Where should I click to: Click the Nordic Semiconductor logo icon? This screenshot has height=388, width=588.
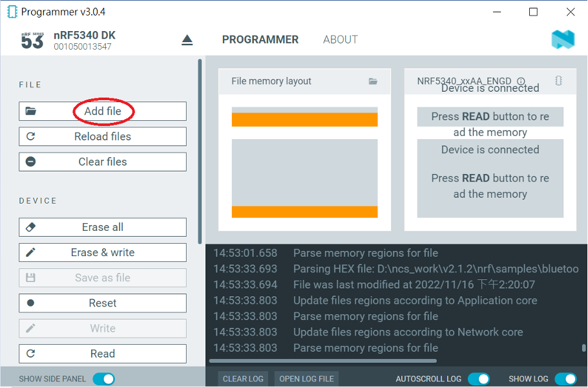[x=562, y=40]
